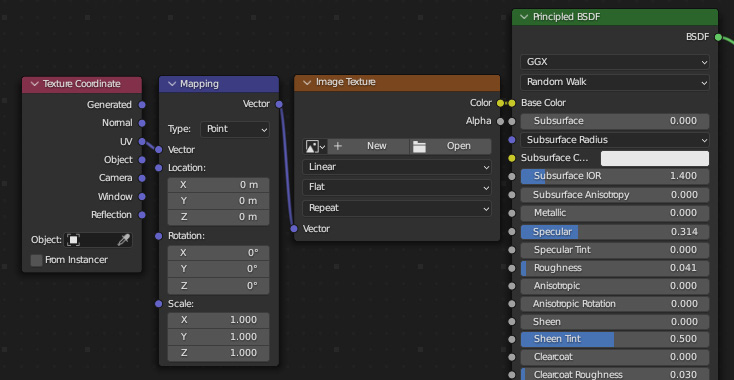Click the Clearcoat Roughness slider
Screen dimensions: 734x380
615,374
